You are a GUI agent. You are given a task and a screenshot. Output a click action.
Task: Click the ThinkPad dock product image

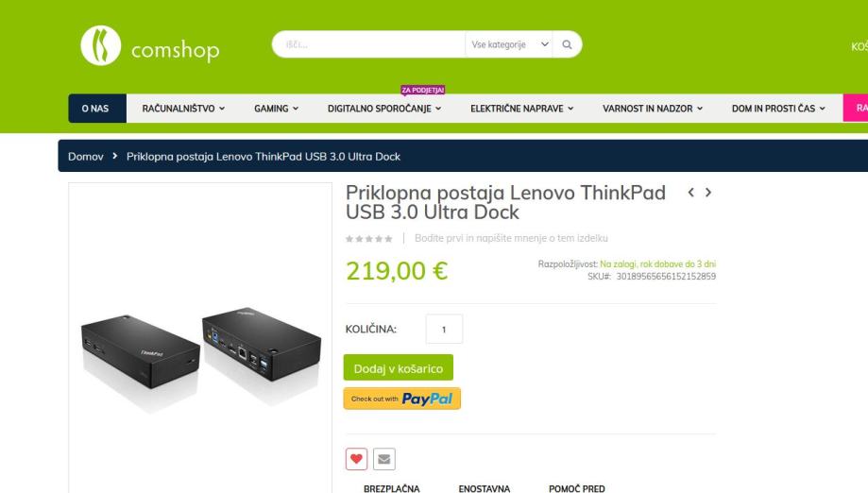pyautogui.click(x=200, y=354)
